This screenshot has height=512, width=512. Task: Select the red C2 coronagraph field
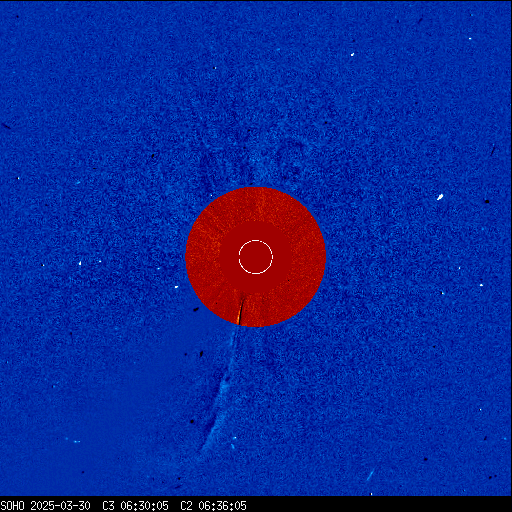pyautogui.click(x=255, y=257)
